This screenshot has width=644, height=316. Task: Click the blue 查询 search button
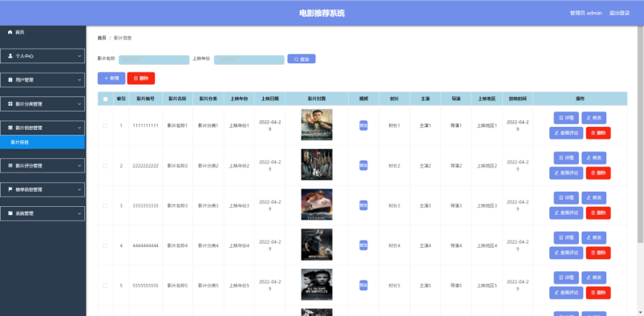tap(302, 59)
